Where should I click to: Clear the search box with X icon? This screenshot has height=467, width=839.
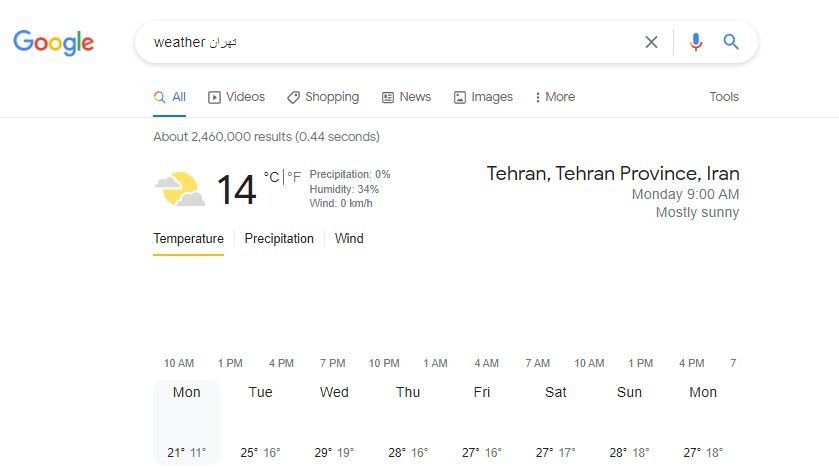(x=651, y=42)
